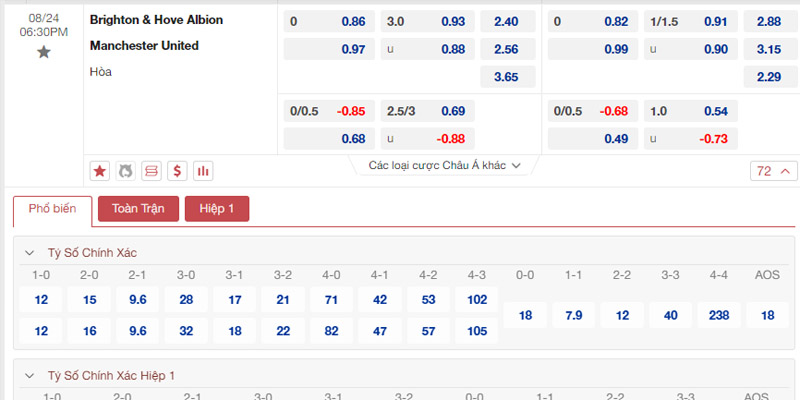
Task: Select correct score odds 47
Action: pyautogui.click(x=380, y=331)
